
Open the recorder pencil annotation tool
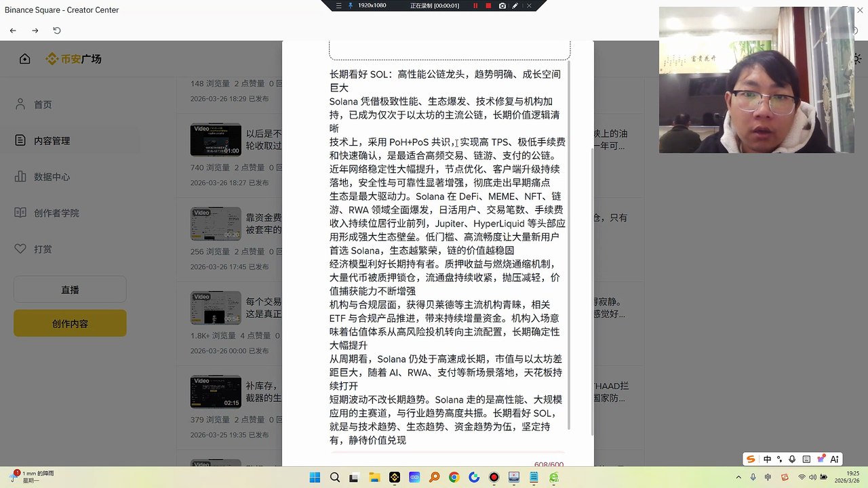coord(515,5)
